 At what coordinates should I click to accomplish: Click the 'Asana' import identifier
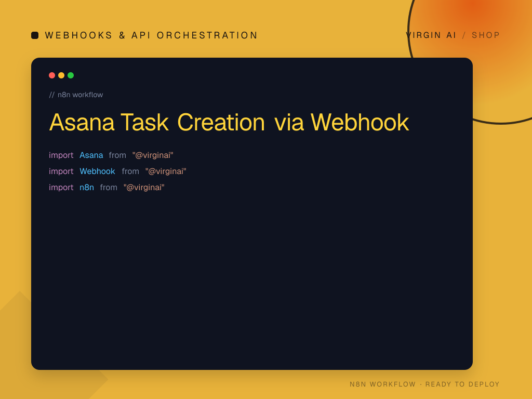[x=91, y=155]
